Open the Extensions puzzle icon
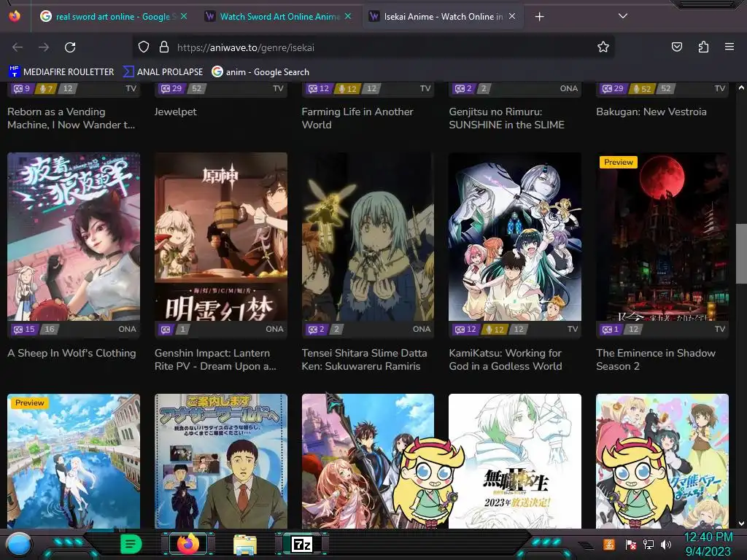The height and width of the screenshot is (560, 747). click(703, 47)
